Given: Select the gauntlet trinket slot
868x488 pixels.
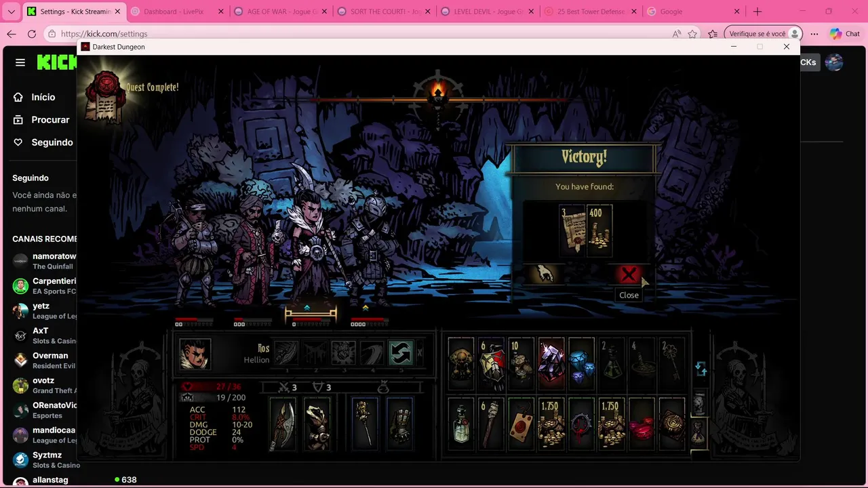Looking at the screenshot, I should pos(399,425).
